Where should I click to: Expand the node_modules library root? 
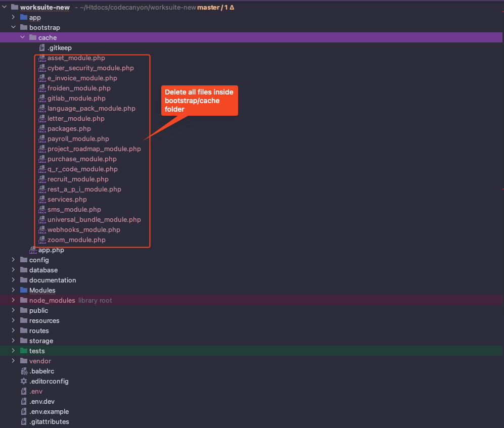pyautogui.click(x=14, y=300)
